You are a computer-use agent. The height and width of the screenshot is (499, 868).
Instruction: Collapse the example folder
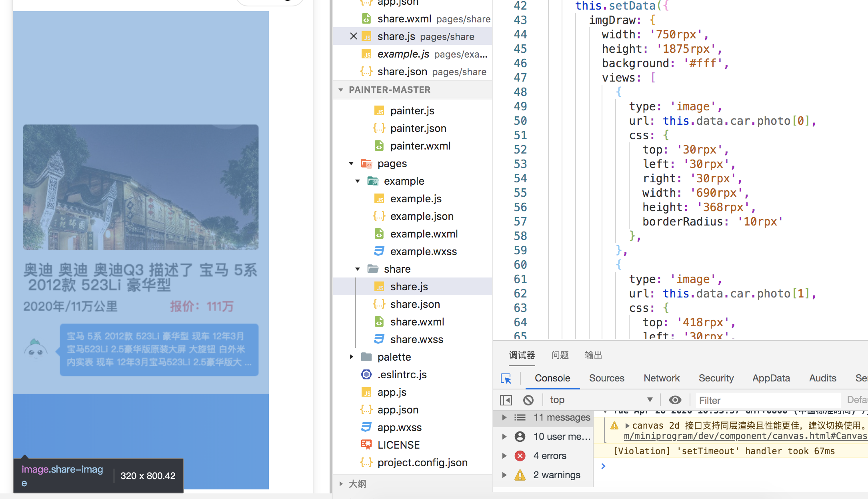pyautogui.click(x=358, y=181)
